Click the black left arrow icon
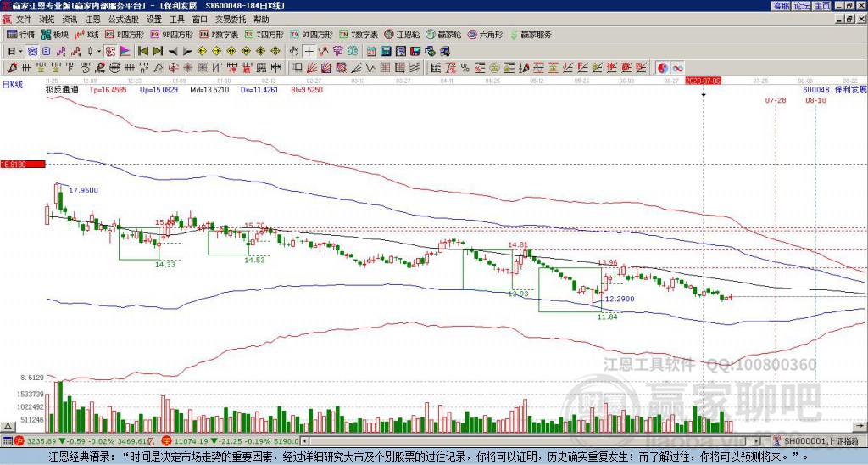 [173, 51]
